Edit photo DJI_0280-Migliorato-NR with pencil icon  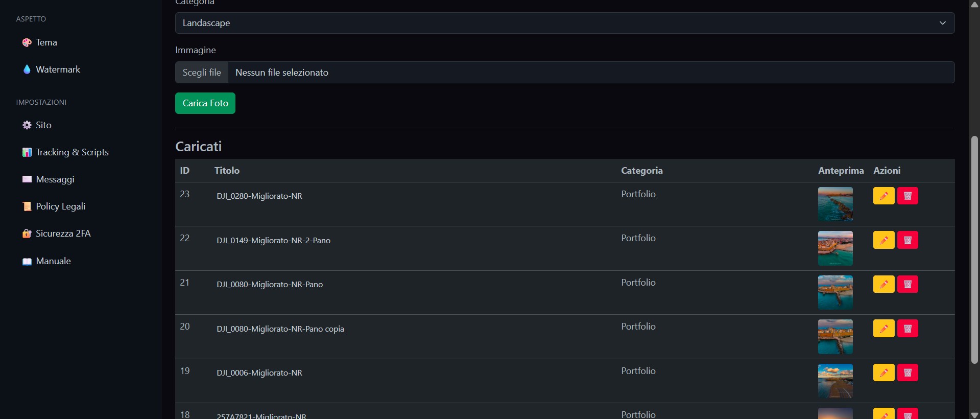pyautogui.click(x=883, y=196)
